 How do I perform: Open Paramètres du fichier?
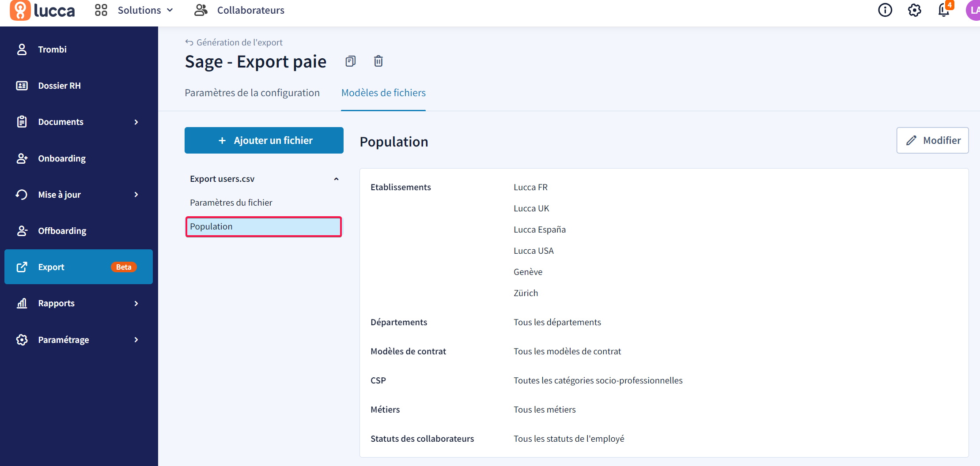point(231,203)
